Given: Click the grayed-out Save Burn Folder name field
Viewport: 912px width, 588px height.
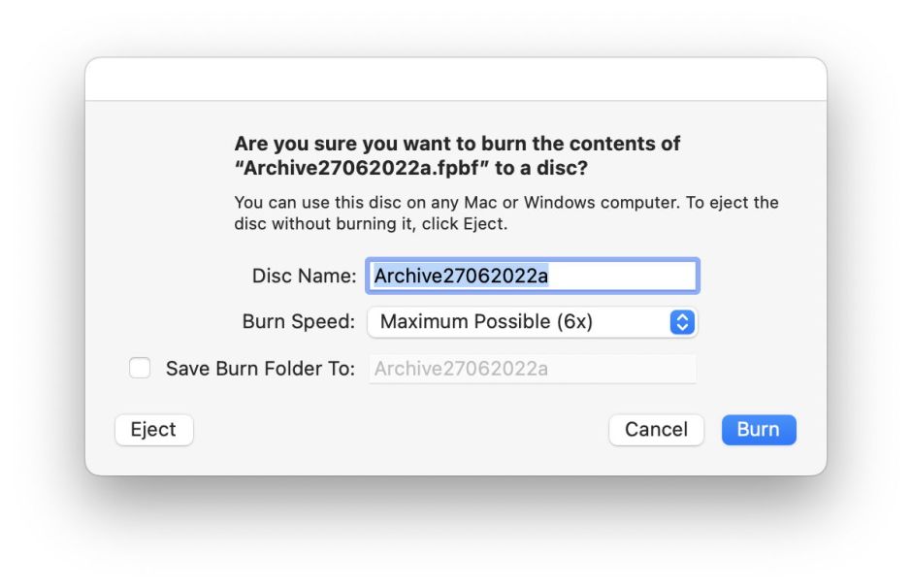Looking at the screenshot, I should (x=531, y=369).
